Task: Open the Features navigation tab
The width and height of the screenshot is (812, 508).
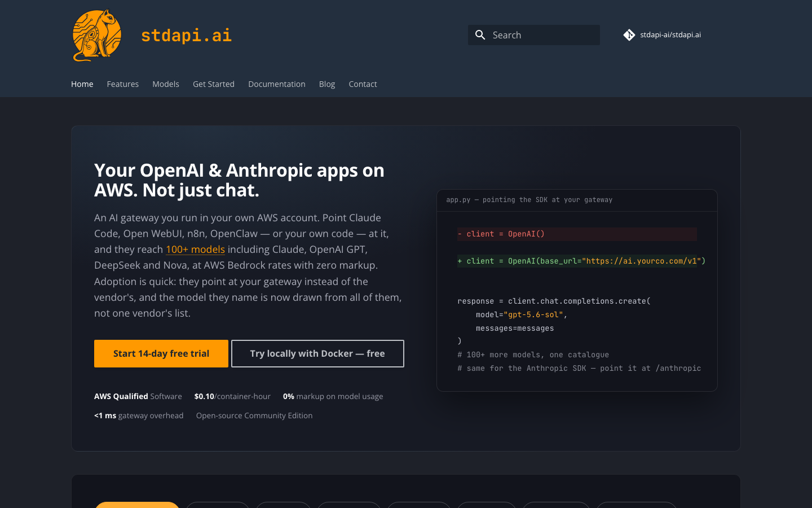Action: pyautogui.click(x=123, y=84)
